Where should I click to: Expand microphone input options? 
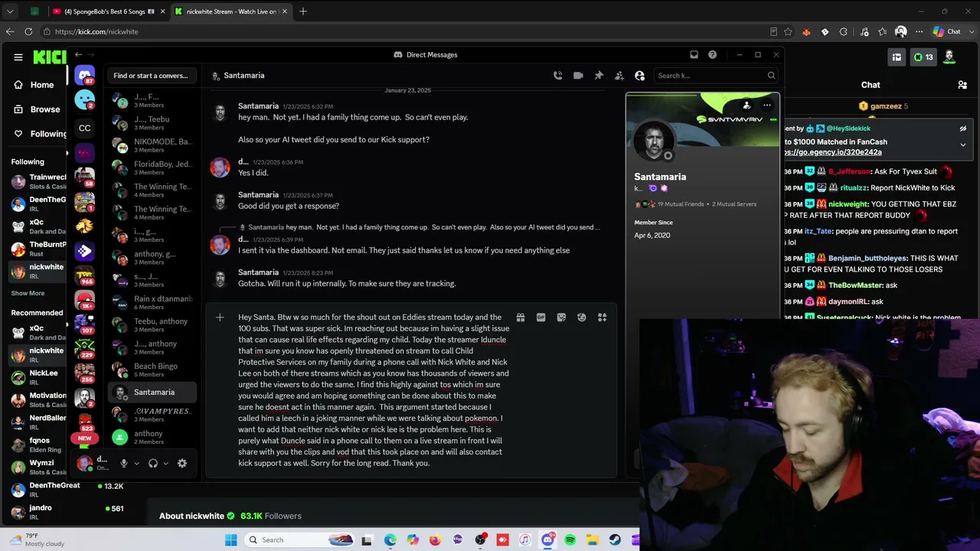(x=137, y=463)
